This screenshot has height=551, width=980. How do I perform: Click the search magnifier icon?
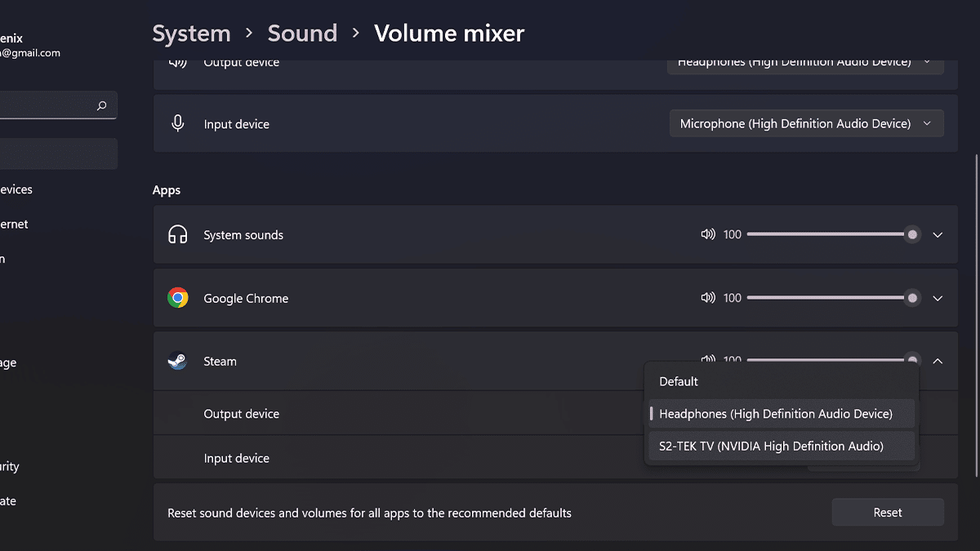102,105
